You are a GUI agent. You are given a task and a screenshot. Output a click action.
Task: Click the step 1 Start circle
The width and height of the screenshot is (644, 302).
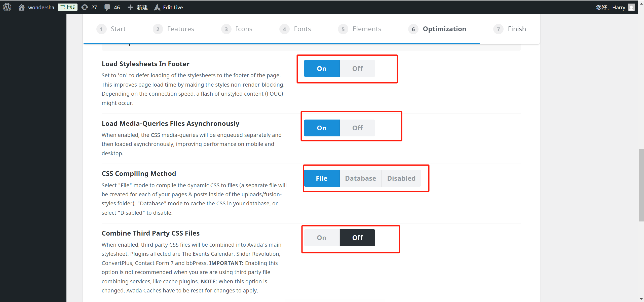pos(101,29)
